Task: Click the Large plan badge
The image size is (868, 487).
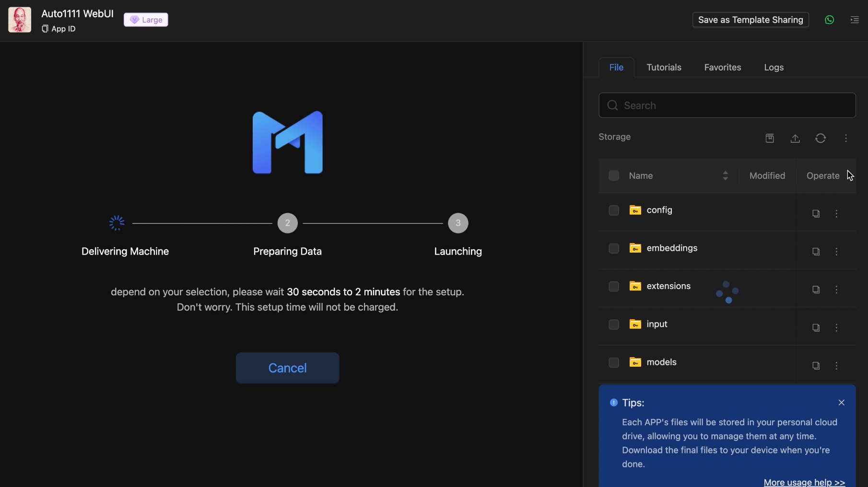Action: click(146, 20)
